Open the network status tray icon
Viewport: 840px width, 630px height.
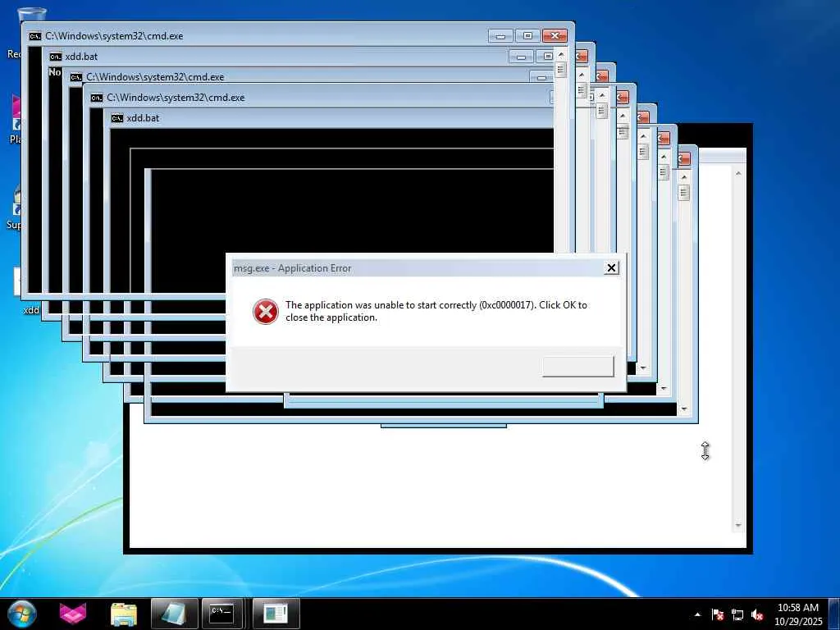coord(737,614)
